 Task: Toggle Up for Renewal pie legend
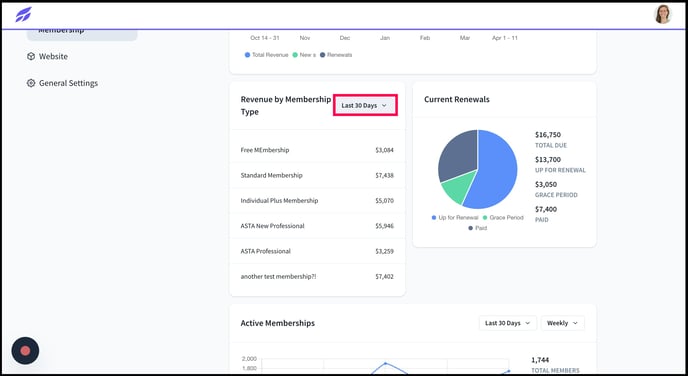pos(455,218)
